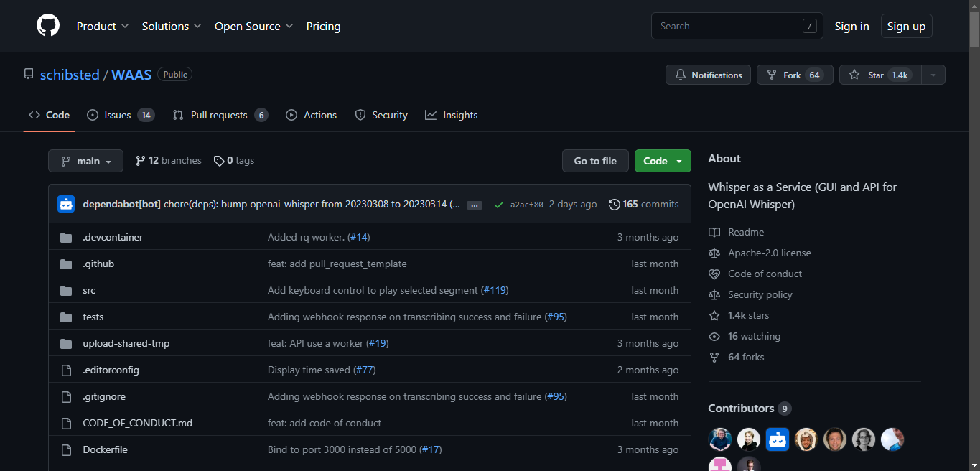980x471 pixels.
Task: Open the WAAS repository link
Action: (131, 75)
